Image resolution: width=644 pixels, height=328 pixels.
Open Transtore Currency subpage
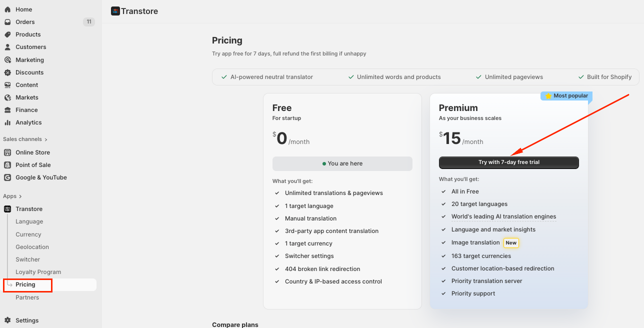pyautogui.click(x=28, y=234)
